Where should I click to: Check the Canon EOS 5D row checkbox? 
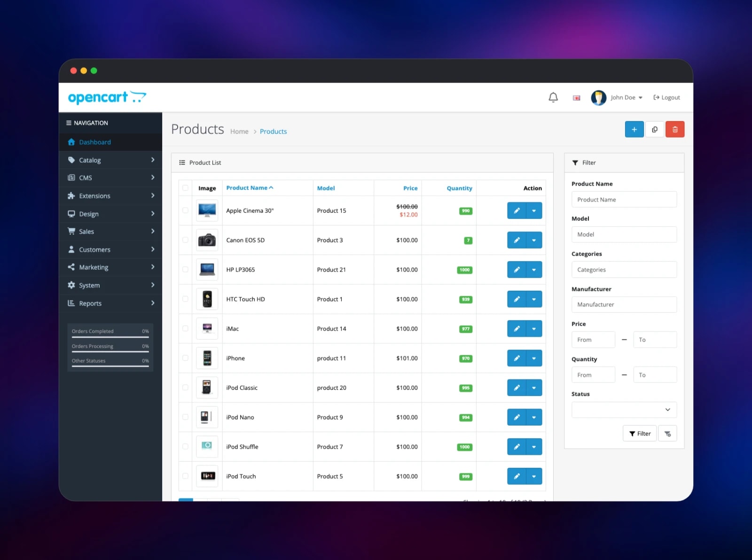[x=185, y=240]
